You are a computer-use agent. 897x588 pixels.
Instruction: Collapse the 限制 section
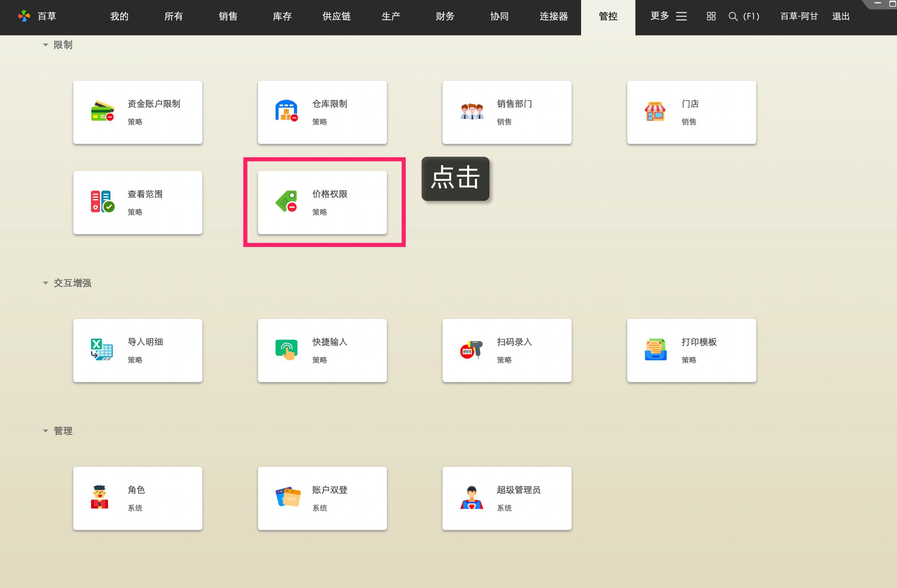point(45,45)
